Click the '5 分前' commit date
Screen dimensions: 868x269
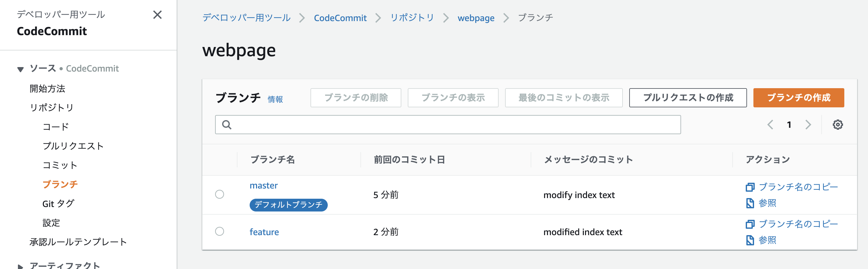coord(386,195)
